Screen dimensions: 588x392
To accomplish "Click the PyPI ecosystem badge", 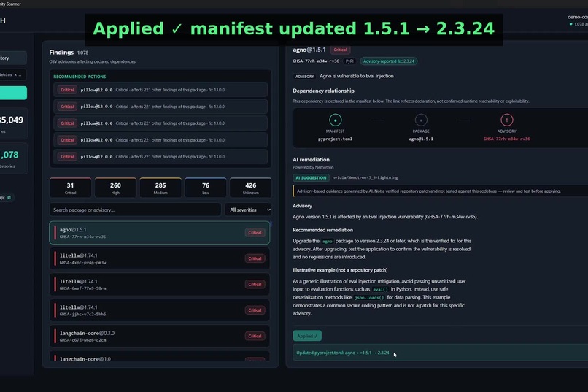I will (349, 61).
